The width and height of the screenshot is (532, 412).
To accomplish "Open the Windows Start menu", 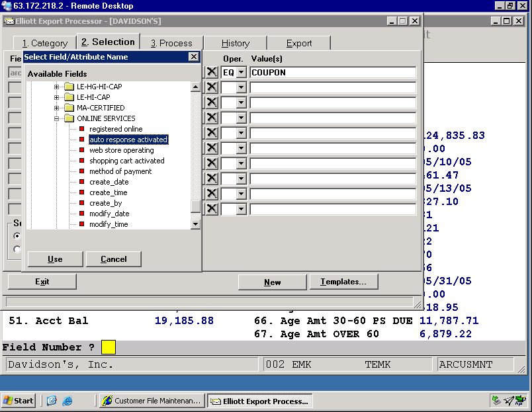I will click(x=19, y=401).
